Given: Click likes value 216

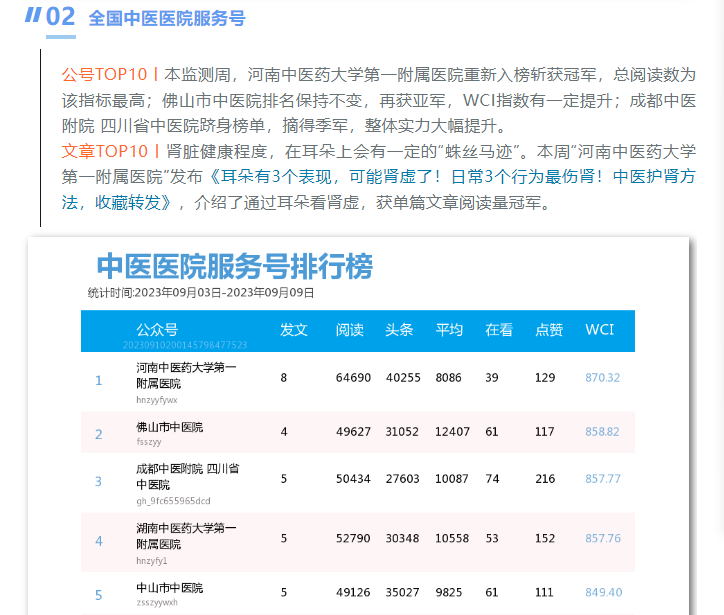Looking at the screenshot, I should point(545,479).
